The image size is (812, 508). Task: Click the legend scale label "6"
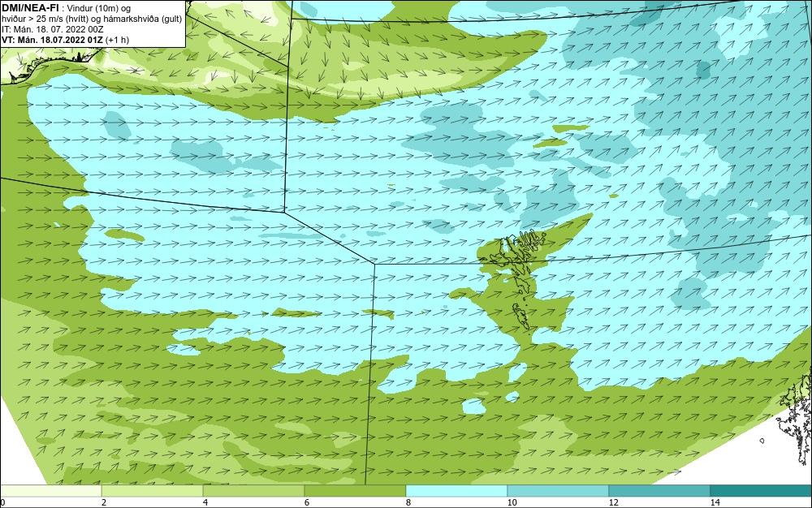[307, 502]
